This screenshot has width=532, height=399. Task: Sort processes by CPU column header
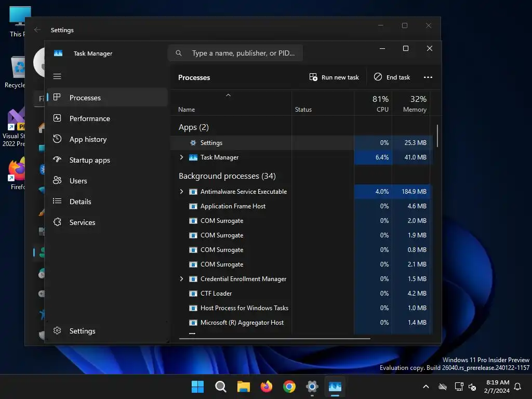(373, 103)
